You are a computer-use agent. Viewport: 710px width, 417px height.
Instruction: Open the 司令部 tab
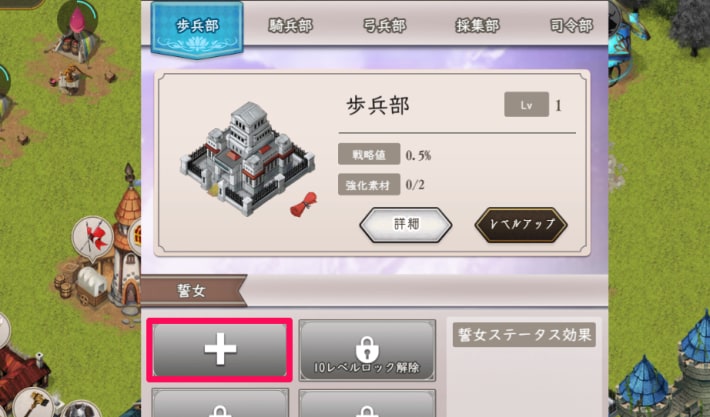click(571, 26)
